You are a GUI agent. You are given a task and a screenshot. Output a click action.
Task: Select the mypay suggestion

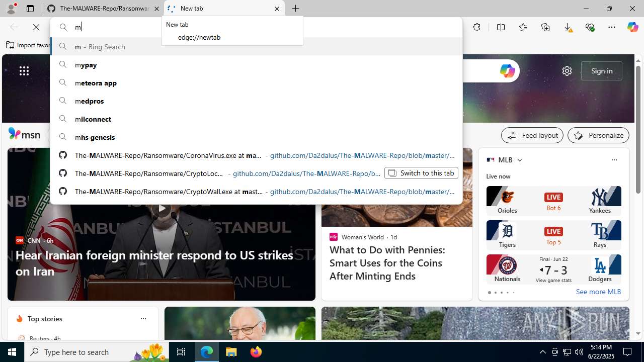pos(256,64)
